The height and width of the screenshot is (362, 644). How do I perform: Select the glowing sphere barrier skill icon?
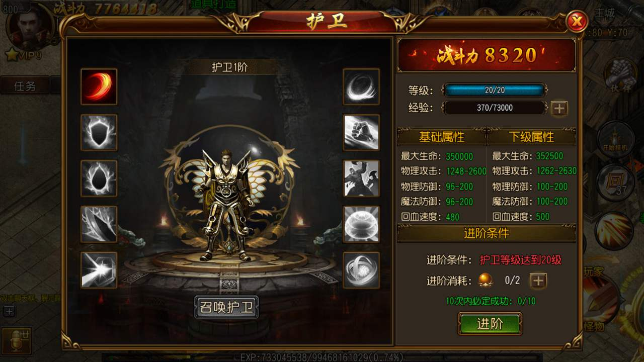point(361,224)
